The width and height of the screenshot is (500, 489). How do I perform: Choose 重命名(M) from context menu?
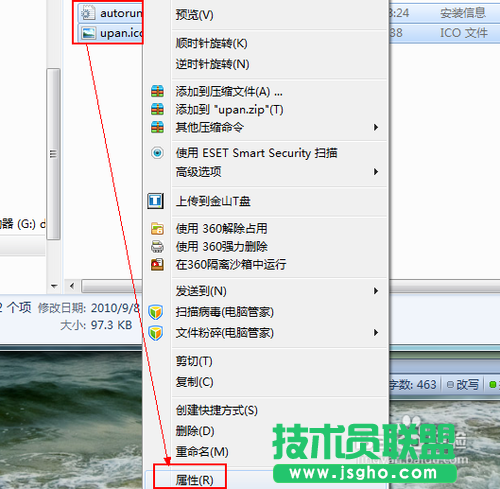click(x=202, y=452)
